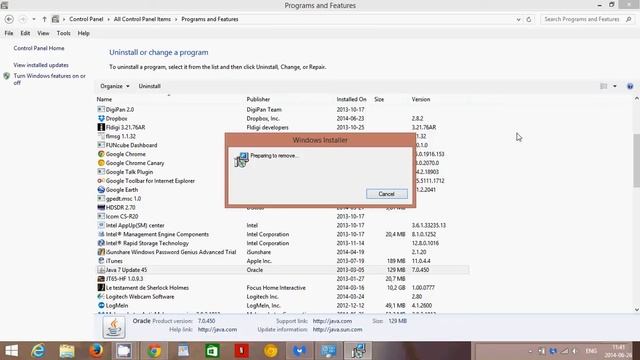Cancel the Windows Installer removal

click(387, 194)
